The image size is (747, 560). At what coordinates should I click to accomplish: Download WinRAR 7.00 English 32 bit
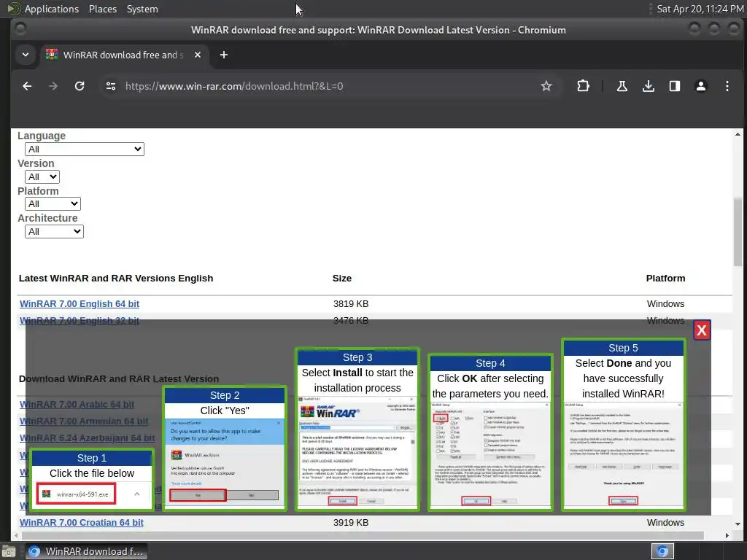pos(80,321)
